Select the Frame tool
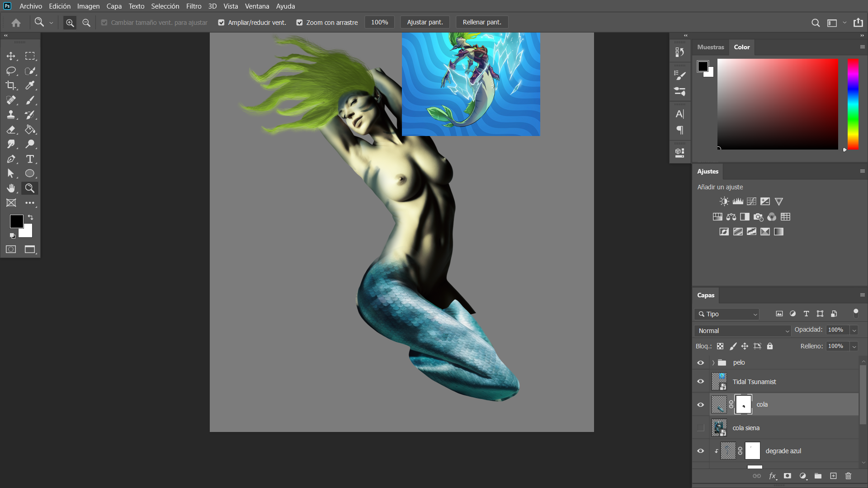This screenshot has height=488, width=868. [11, 203]
